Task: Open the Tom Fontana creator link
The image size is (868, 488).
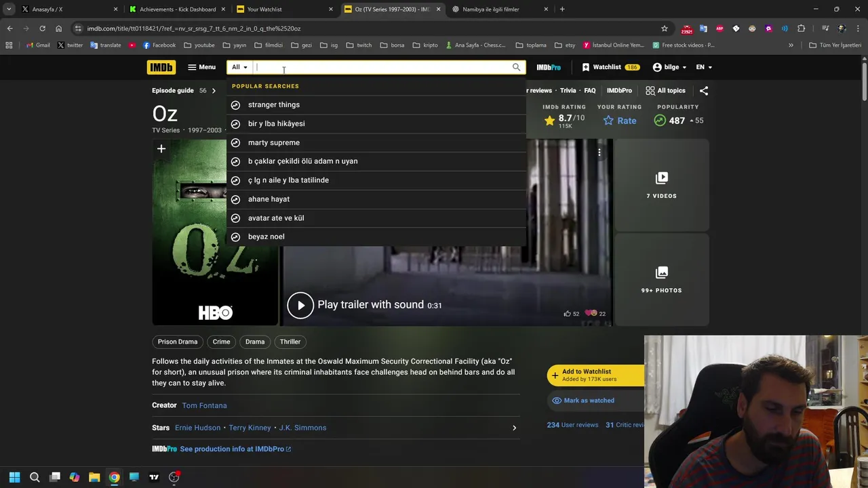Action: click(x=204, y=405)
